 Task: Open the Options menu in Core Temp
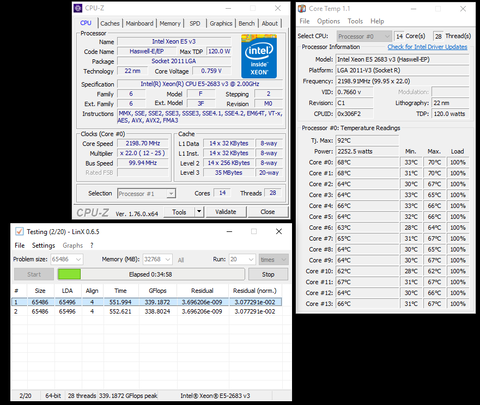328,21
